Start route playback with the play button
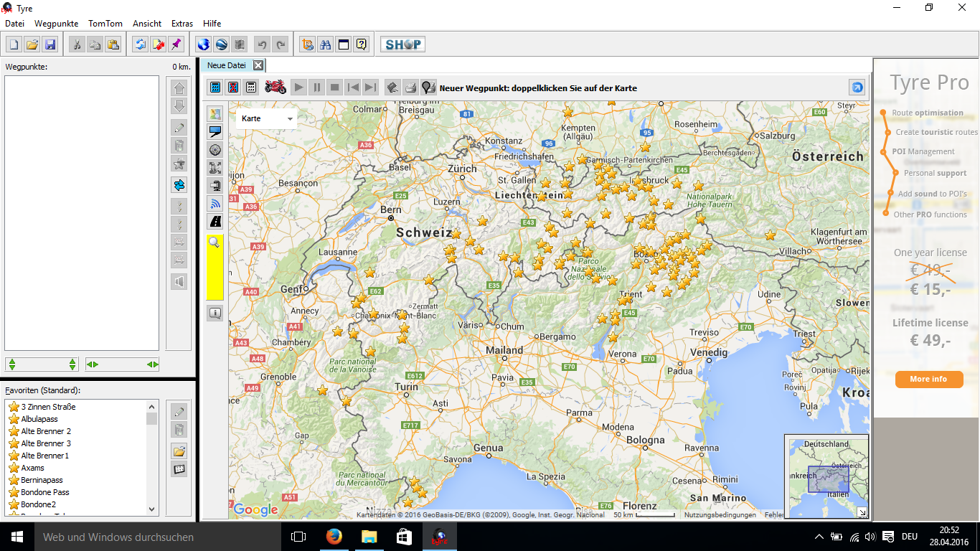 299,88
